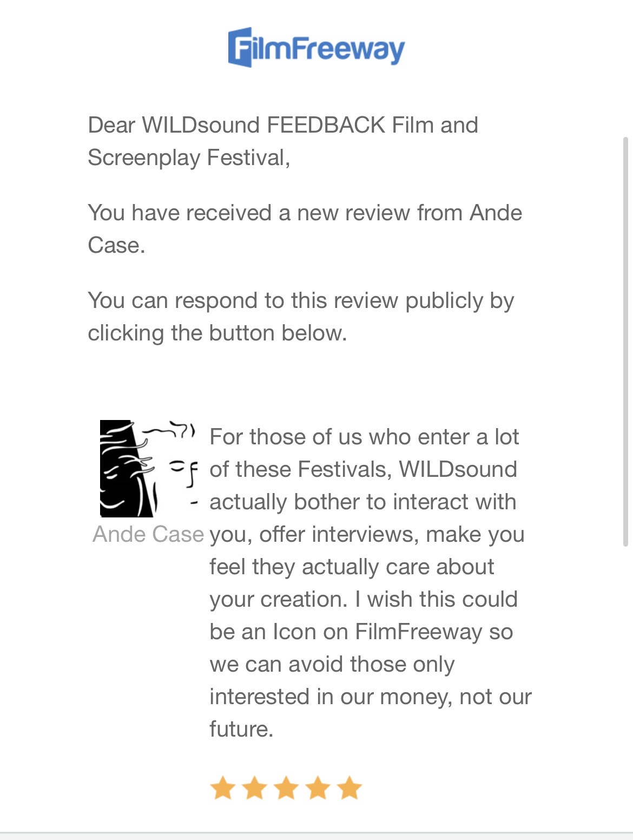Click the FilmFreeway logo at the top
This screenshot has width=633, height=840.
coord(316,48)
